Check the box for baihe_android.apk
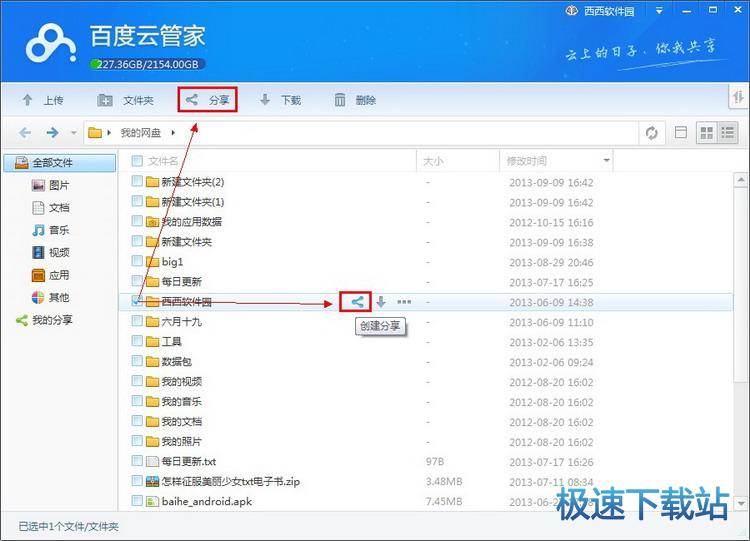Image resolution: width=750 pixels, height=541 pixels. click(137, 501)
